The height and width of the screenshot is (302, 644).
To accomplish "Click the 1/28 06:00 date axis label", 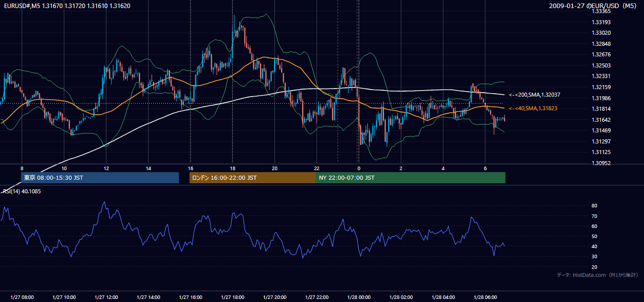I will [485, 297].
